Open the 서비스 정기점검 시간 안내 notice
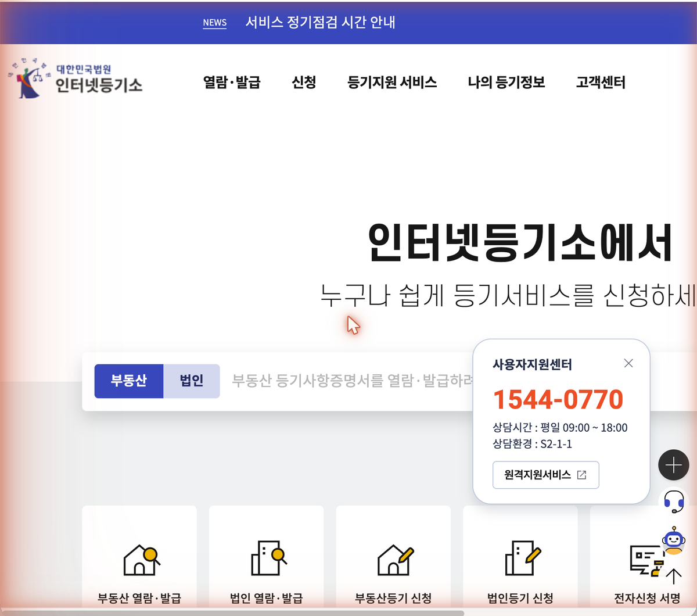 point(321,22)
